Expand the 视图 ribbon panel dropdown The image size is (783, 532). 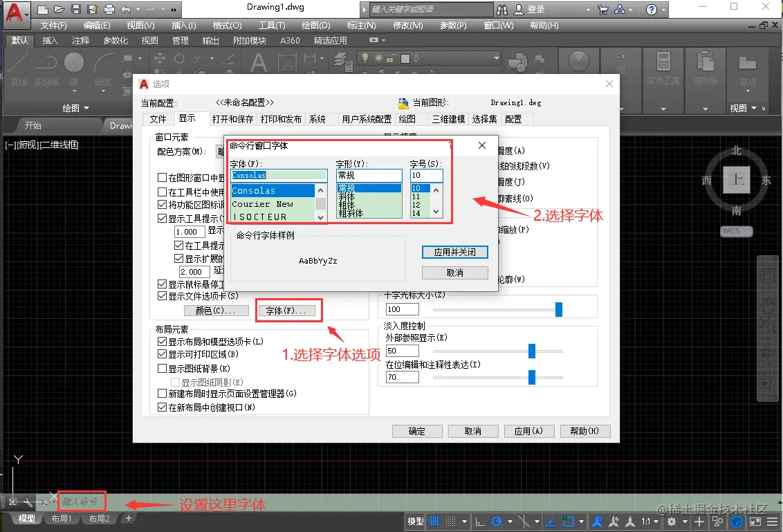(x=743, y=108)
